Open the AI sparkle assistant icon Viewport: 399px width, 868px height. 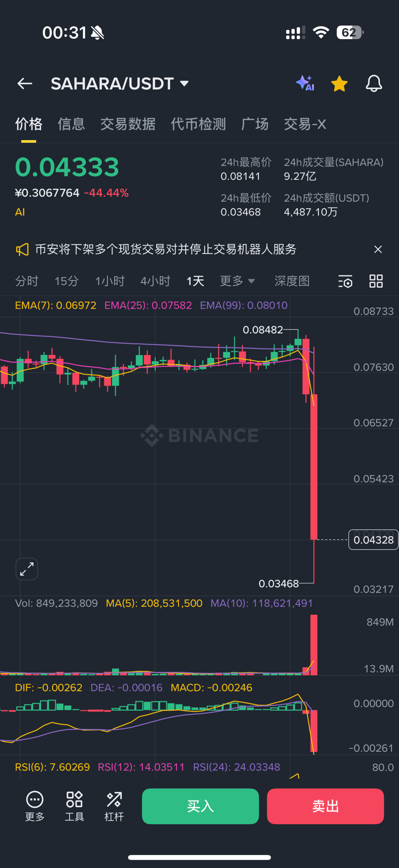pyautogui.click(x=305, y=83)
